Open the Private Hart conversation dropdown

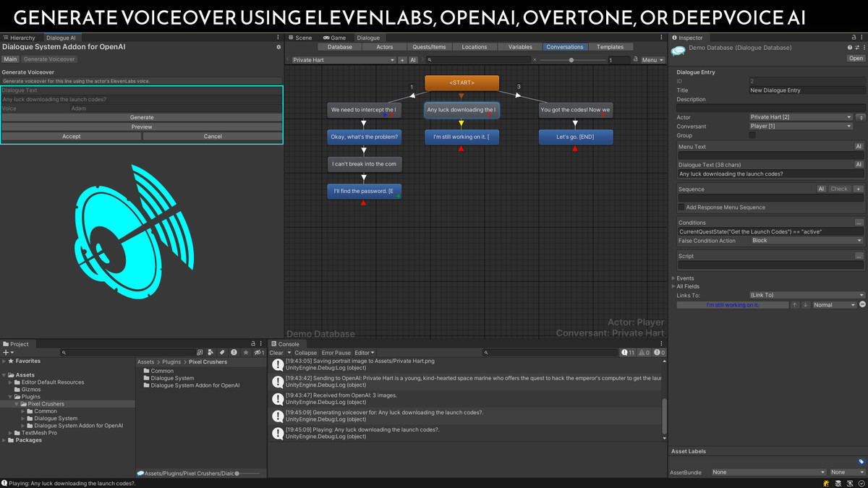(x=343, y=60)
